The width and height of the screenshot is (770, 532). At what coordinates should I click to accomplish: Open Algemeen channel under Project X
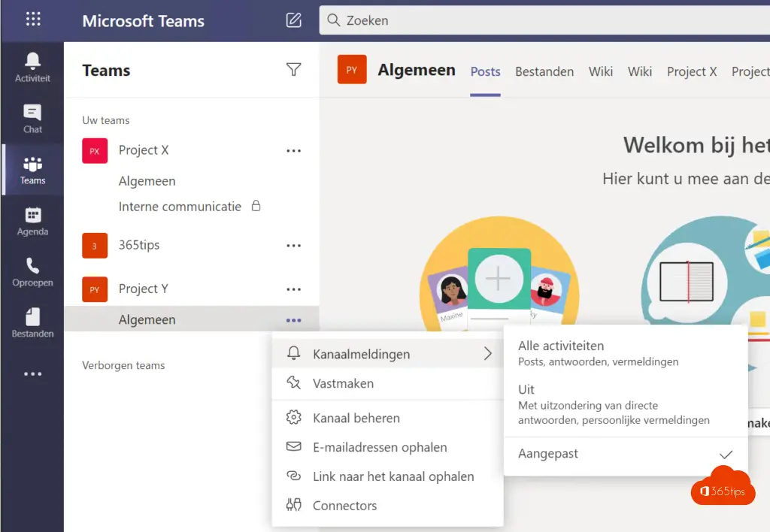(147, 181)
